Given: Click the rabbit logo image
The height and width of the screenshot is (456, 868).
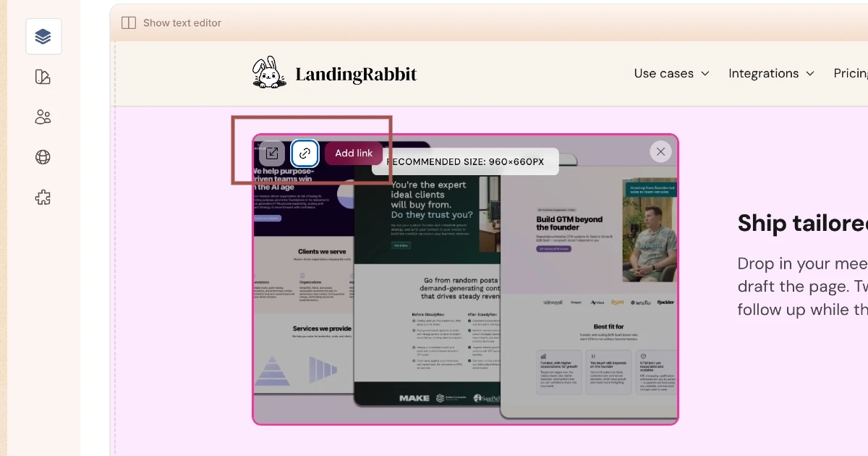Looking at the screenshot, I should point(269,73).
